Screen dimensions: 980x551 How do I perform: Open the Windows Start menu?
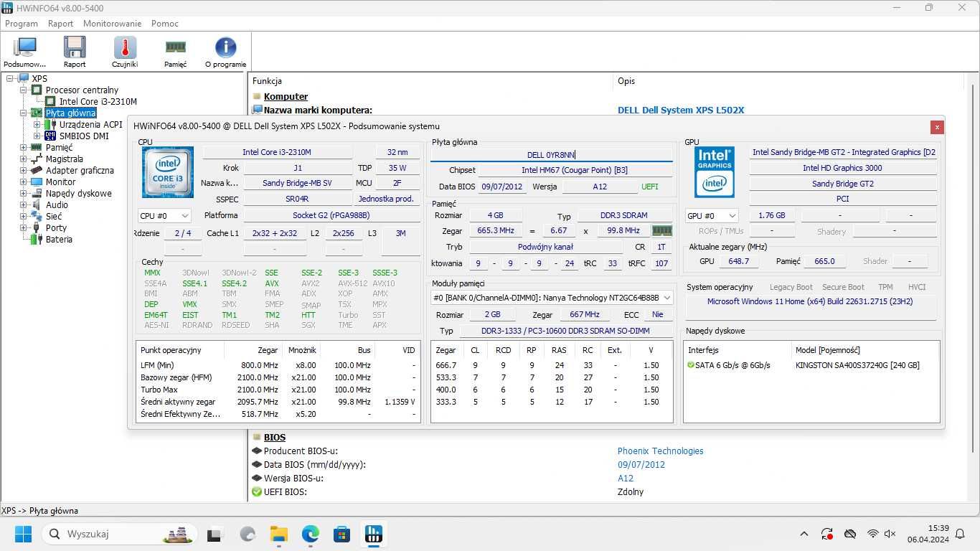click(x=23, y=534)
